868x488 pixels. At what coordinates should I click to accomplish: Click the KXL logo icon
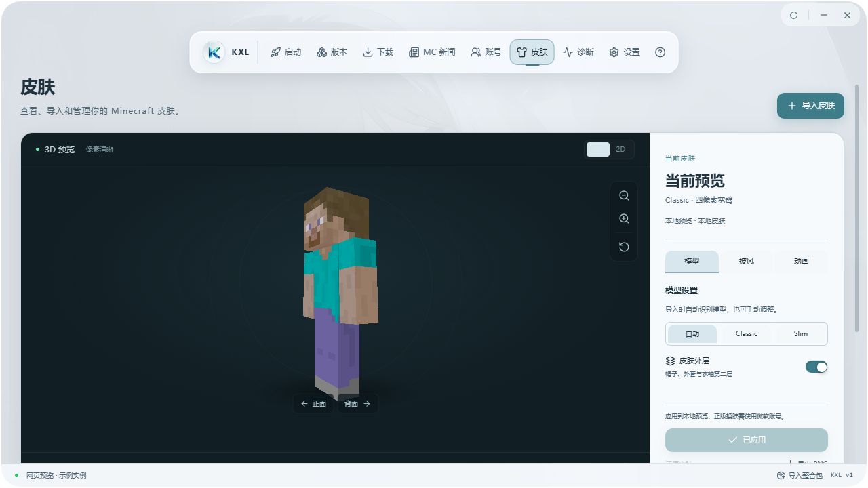click(214, 52)
